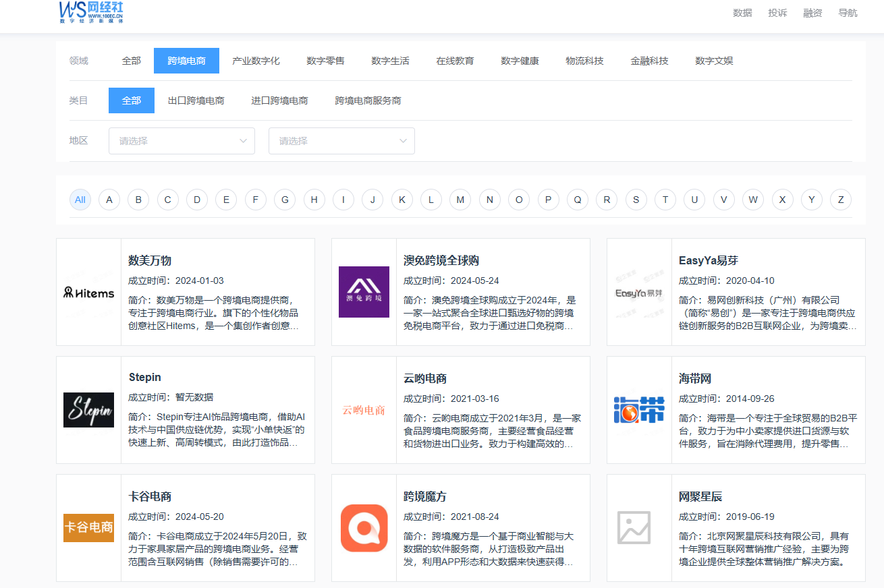The image size is (884, 588).
Task: Open 导航 in the top navigation
Action: [848, 13]
